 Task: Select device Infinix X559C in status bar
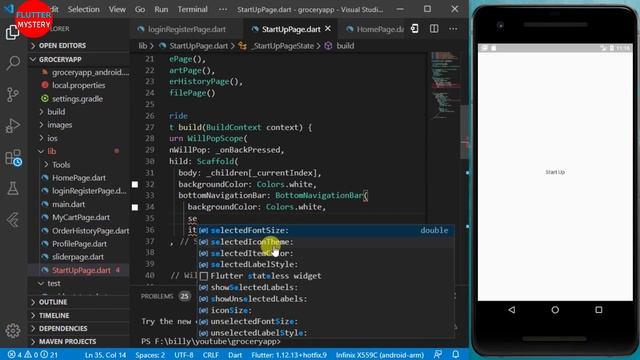[380, 355]
